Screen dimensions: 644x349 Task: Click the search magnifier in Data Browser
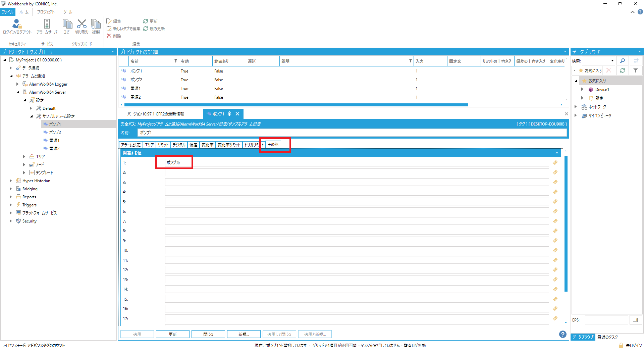[x=623, y=61]
